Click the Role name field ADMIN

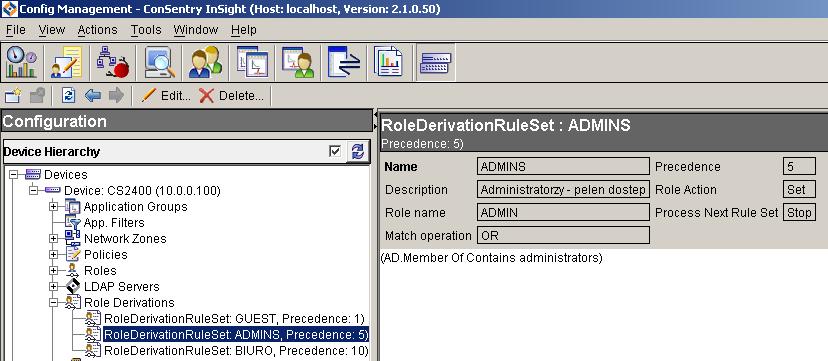[563, 213]
